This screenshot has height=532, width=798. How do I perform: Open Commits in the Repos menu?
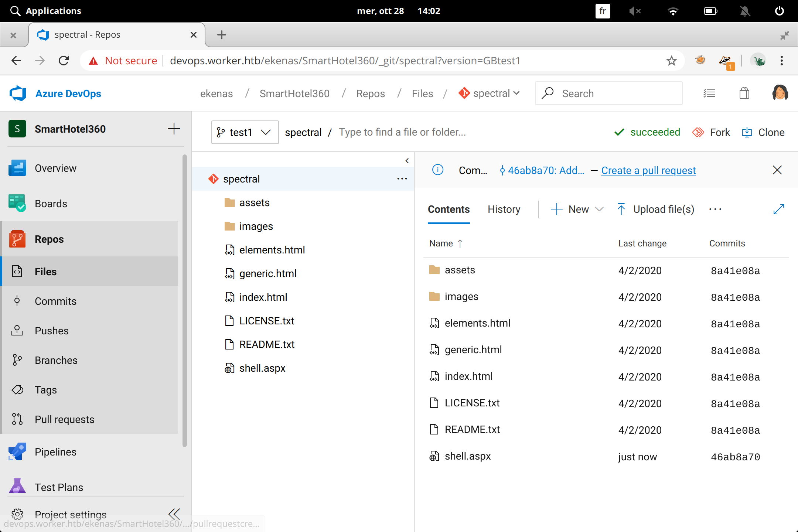[x=55, y=301]
